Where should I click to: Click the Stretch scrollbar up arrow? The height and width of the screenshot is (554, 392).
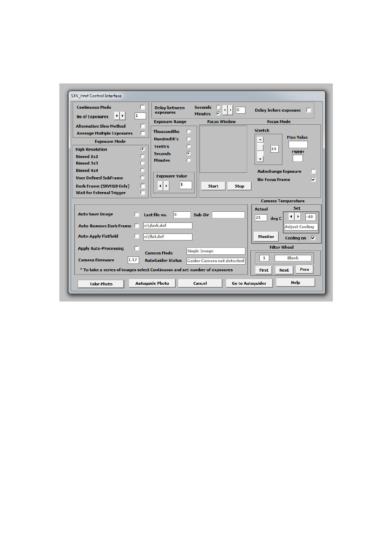[x=260, y=140]
